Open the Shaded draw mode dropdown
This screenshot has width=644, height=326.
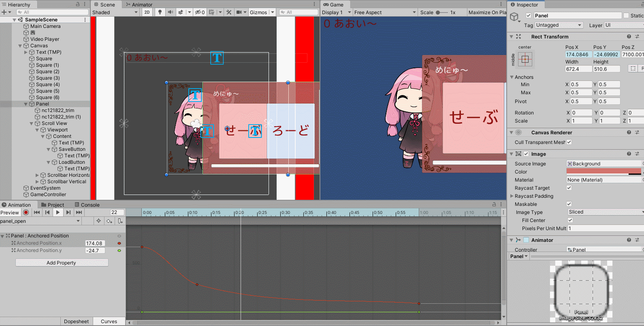[x=115, y=12]
